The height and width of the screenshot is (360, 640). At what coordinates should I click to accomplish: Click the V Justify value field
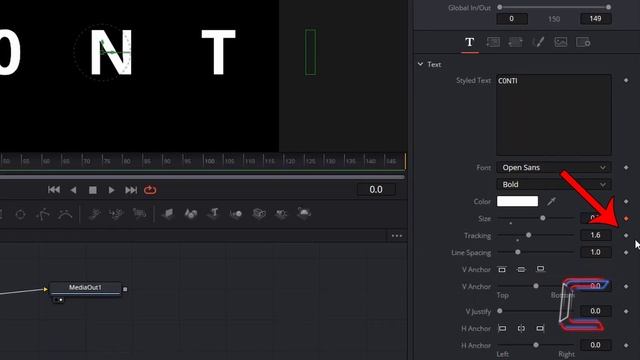596,311
